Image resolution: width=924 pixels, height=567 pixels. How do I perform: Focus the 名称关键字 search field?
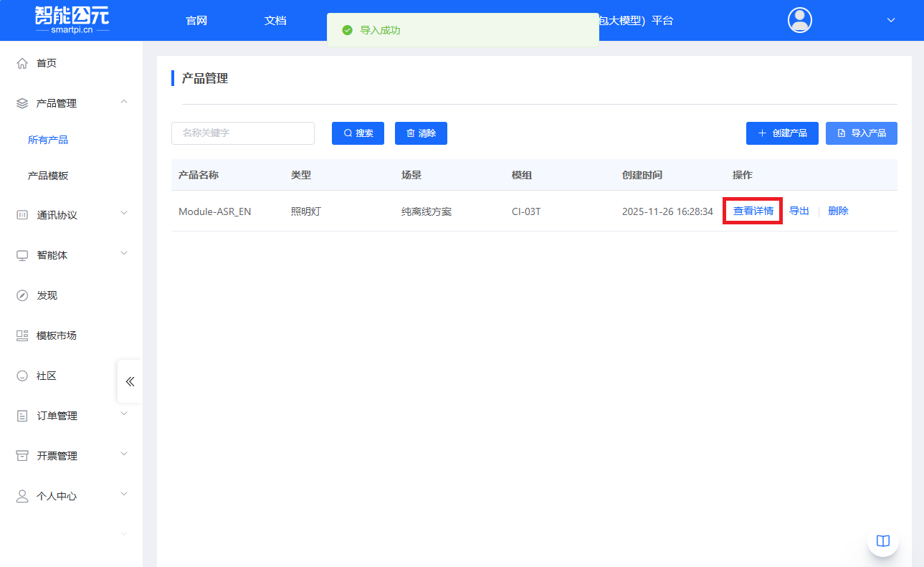[243, 133]
